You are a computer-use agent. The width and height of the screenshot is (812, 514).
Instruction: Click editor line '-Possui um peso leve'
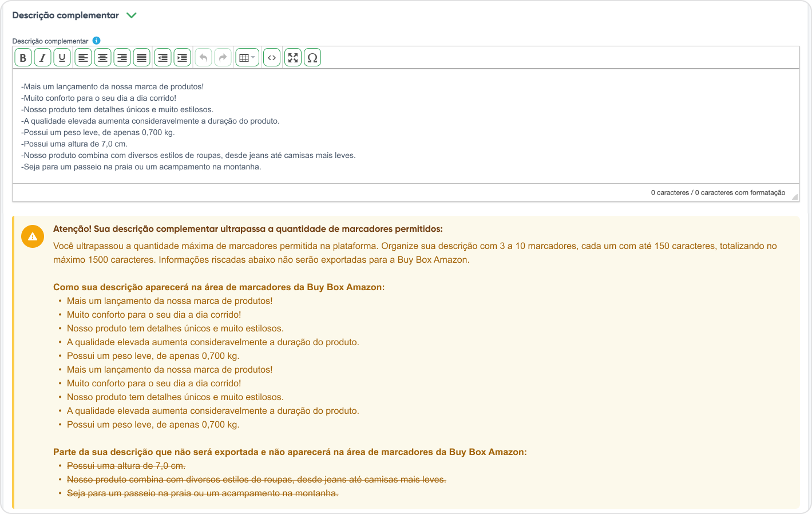98,133
